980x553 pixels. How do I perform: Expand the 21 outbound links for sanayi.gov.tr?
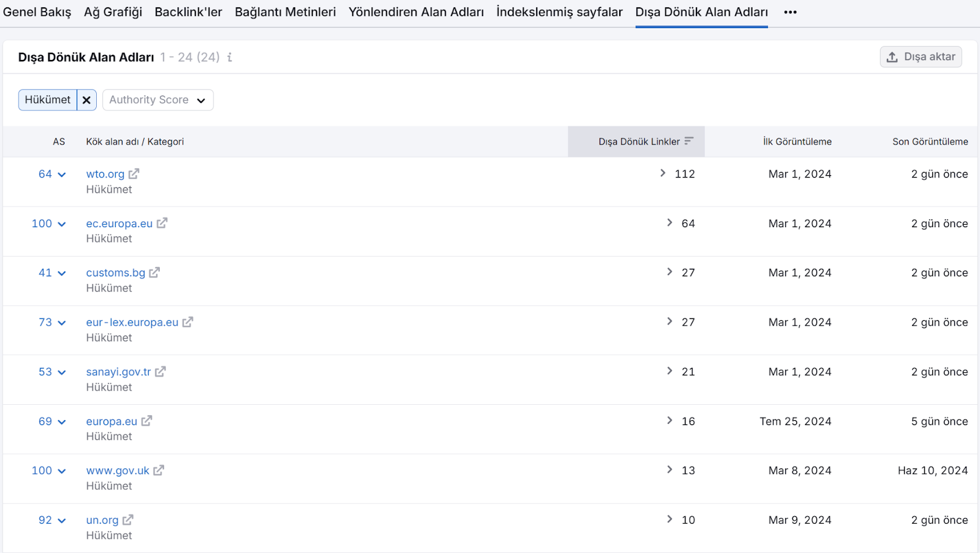coord(669,371)
